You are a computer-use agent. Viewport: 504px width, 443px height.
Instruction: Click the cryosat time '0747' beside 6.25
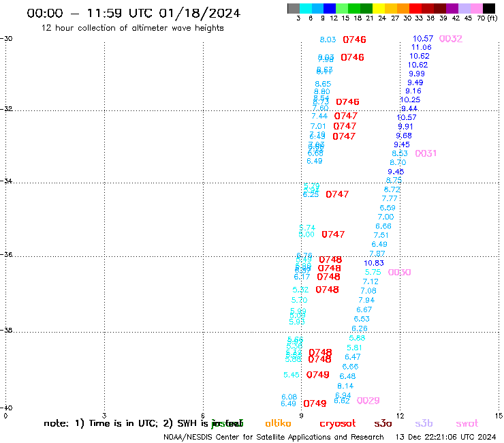coord(337,195)
